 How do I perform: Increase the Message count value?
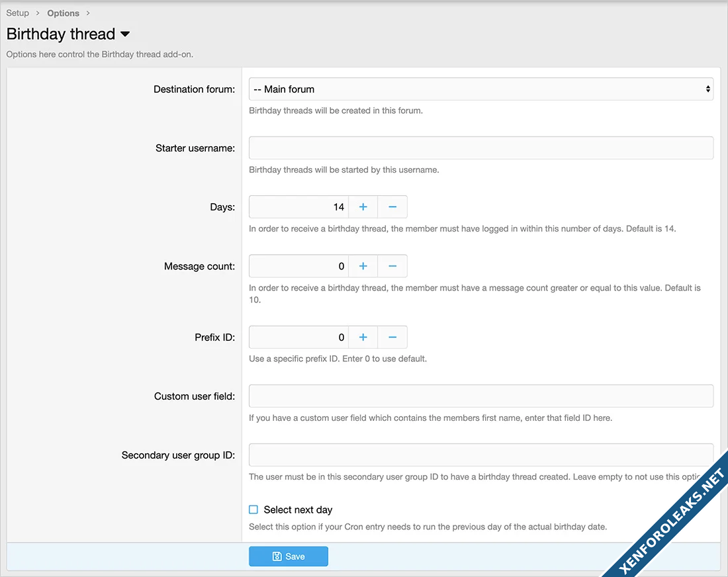click(x=363, y=266)
